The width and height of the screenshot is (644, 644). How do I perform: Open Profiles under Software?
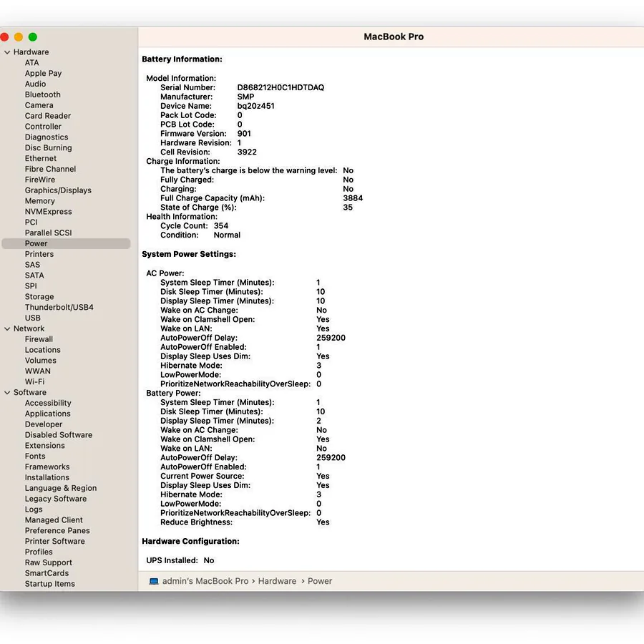point(39,552)
